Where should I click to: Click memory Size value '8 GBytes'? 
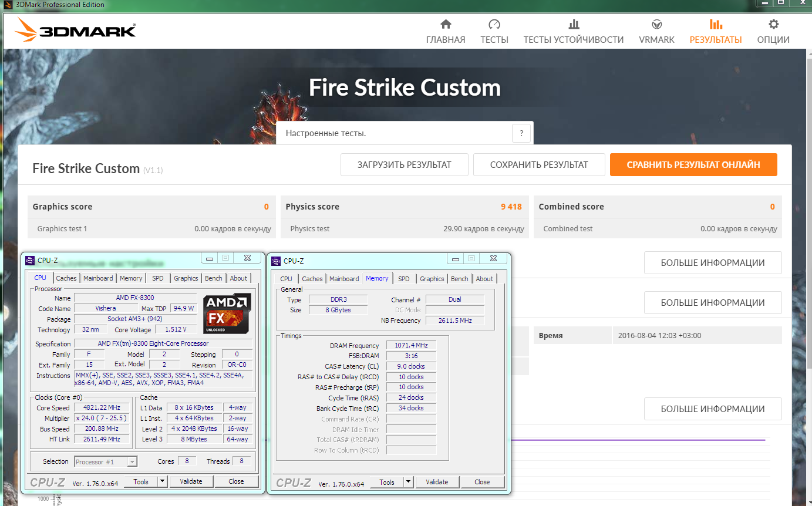tap(338, 310)
